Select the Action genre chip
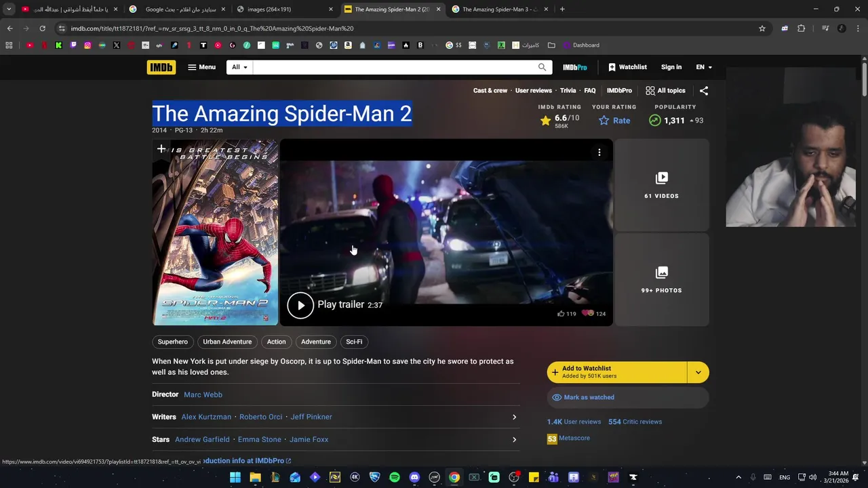The height and width of the screenshot is (488, 868). pyautogui.click(x=276, y=342)
